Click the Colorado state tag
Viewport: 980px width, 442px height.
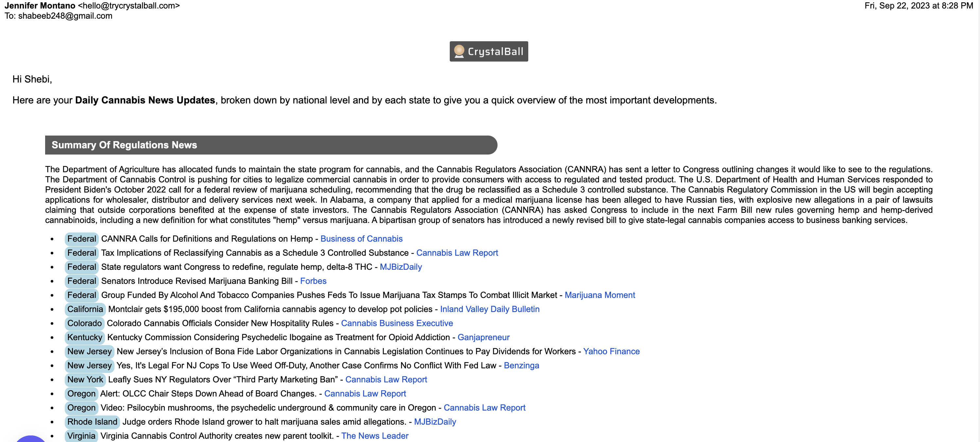[84, 323]
